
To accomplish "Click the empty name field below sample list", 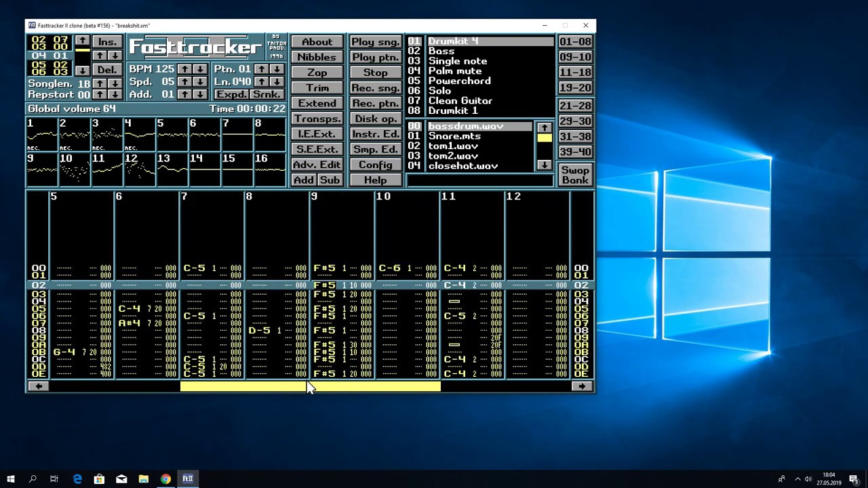I will click(479, 180).
